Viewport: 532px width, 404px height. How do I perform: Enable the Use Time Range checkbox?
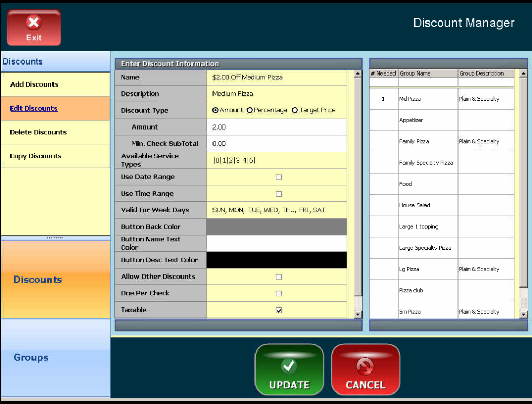coord(279,194)
